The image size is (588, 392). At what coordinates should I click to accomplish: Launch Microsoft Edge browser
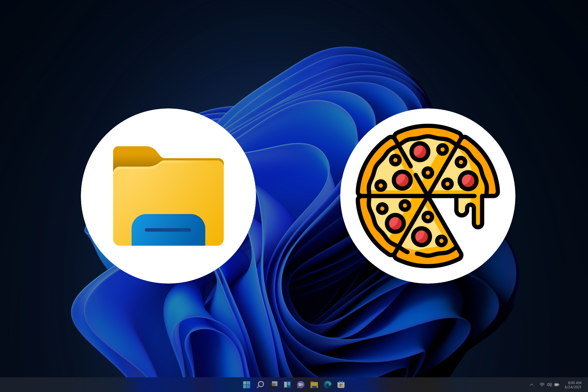pos(328,385)
